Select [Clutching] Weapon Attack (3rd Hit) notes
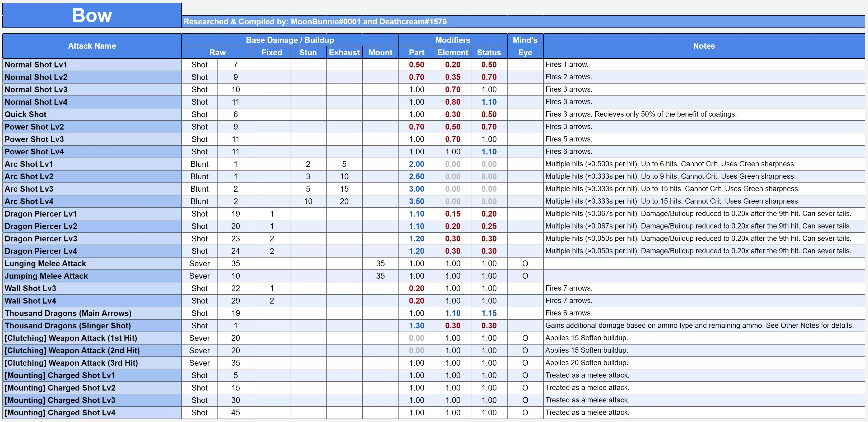 [x=587, y=363]
